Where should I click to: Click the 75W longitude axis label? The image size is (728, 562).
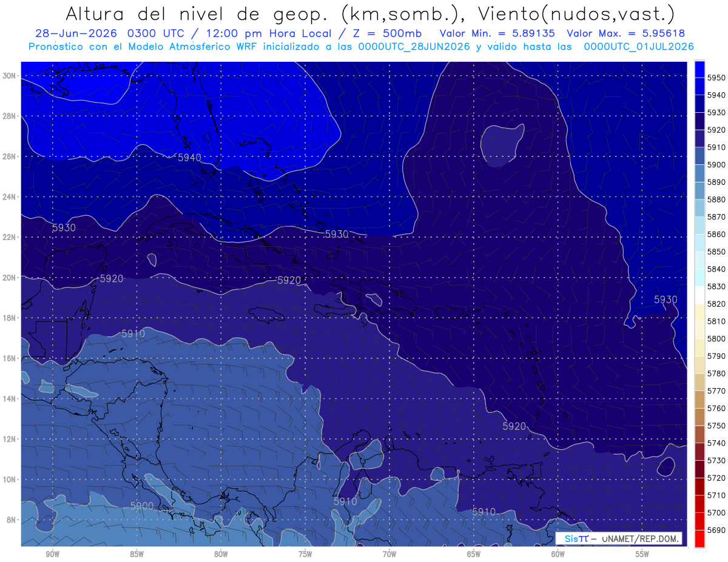(305, 554)
